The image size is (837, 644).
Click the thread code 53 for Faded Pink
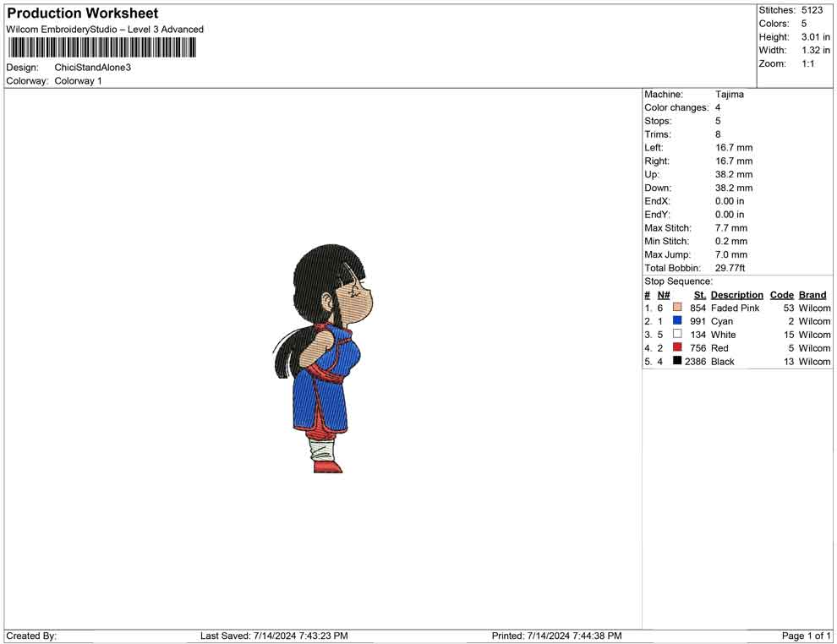click(x=789, y=308)
